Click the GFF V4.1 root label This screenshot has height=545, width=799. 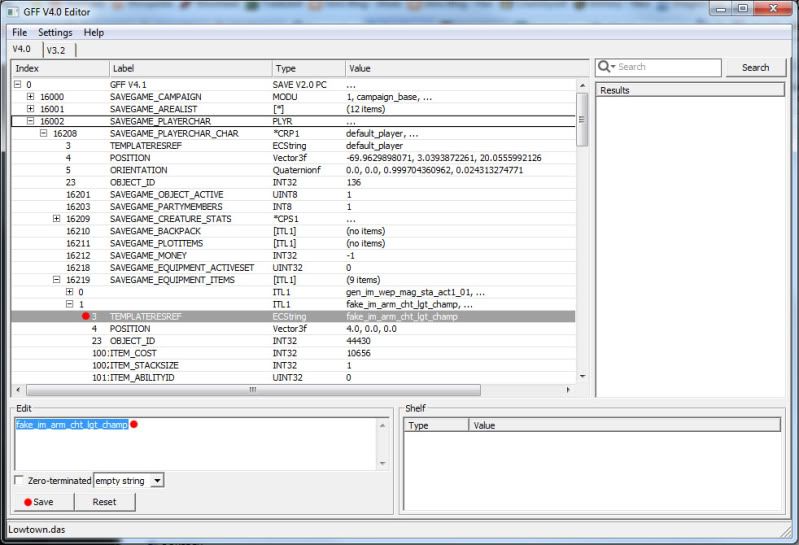[x=128, y=85]
